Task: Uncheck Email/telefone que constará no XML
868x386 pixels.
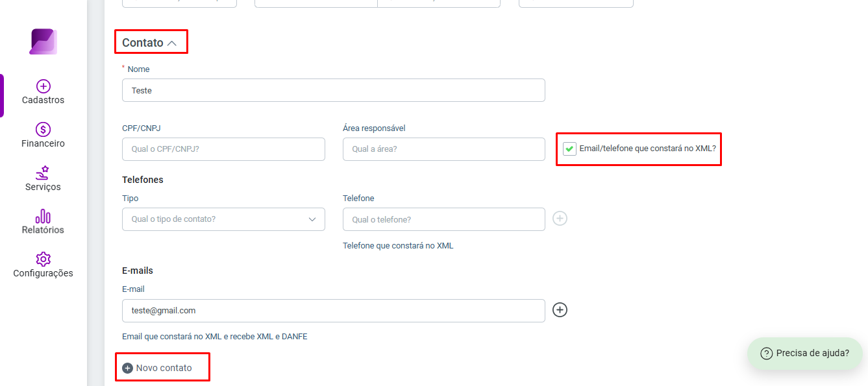Action: [569, 149]
